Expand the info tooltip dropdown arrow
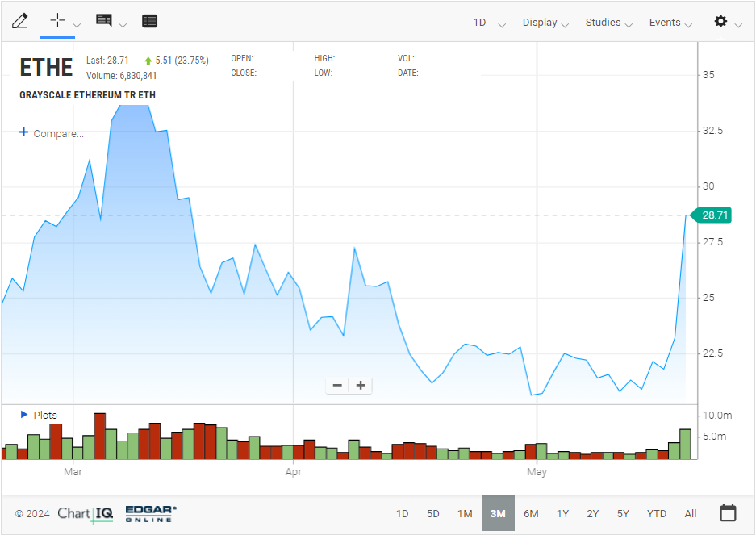756x535 pixels. click(x=123, y=25)
